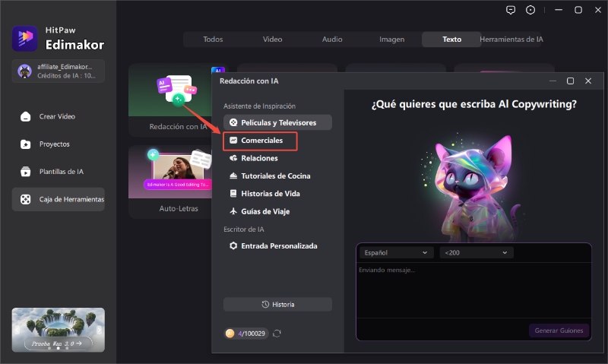
Task: Switch to the Imagen tab
Action: click(391, 40)
